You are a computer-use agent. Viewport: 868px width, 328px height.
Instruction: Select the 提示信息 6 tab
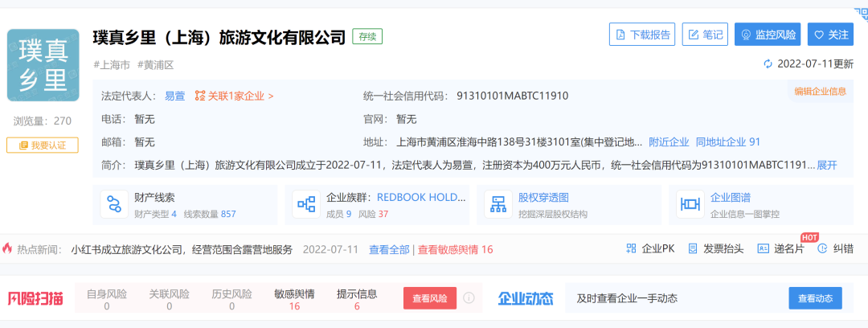tap(357, 299)
